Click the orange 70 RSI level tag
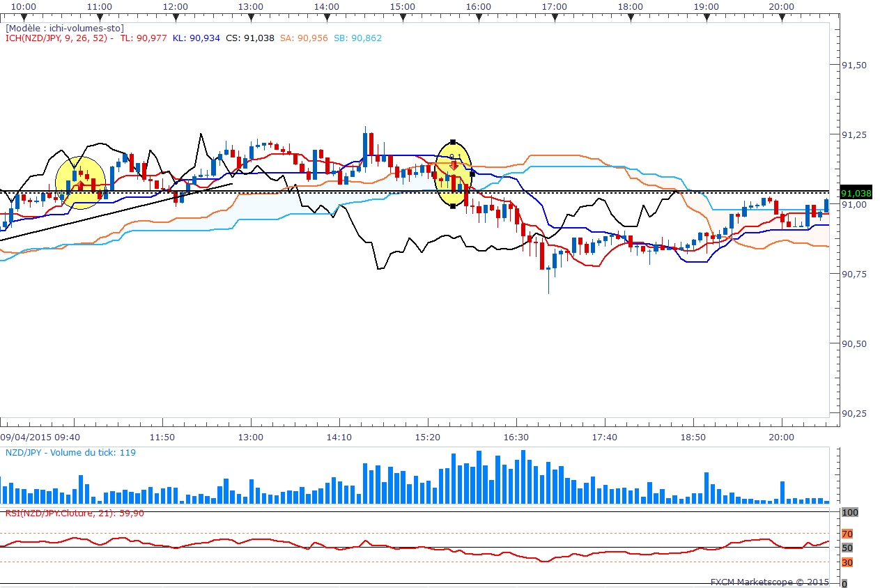 847,534
